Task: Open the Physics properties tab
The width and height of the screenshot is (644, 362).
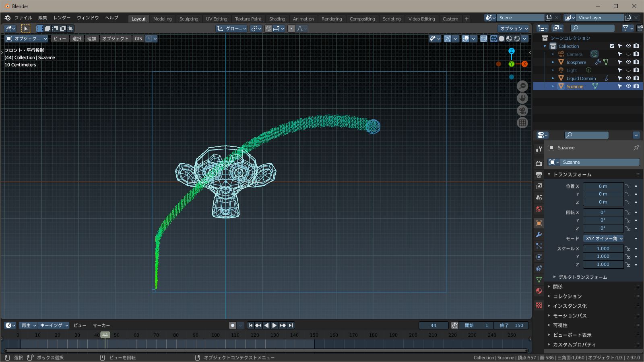Action: 539,257
